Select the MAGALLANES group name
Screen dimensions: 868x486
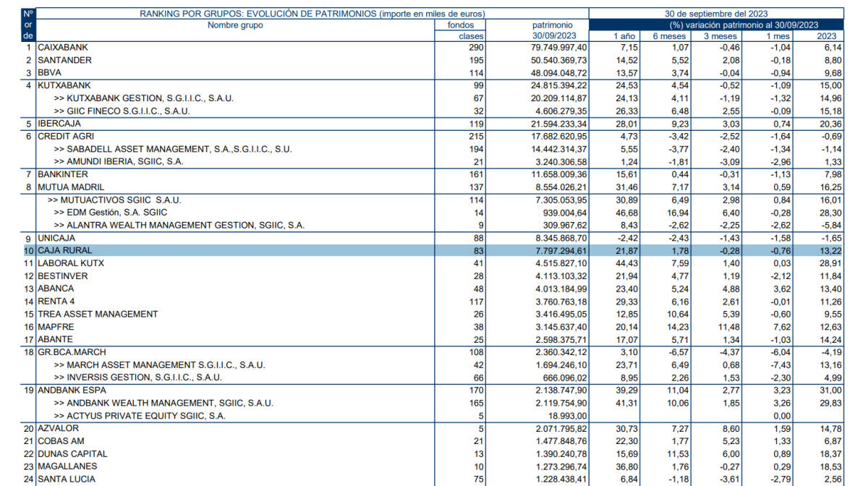tap(67, 466)
